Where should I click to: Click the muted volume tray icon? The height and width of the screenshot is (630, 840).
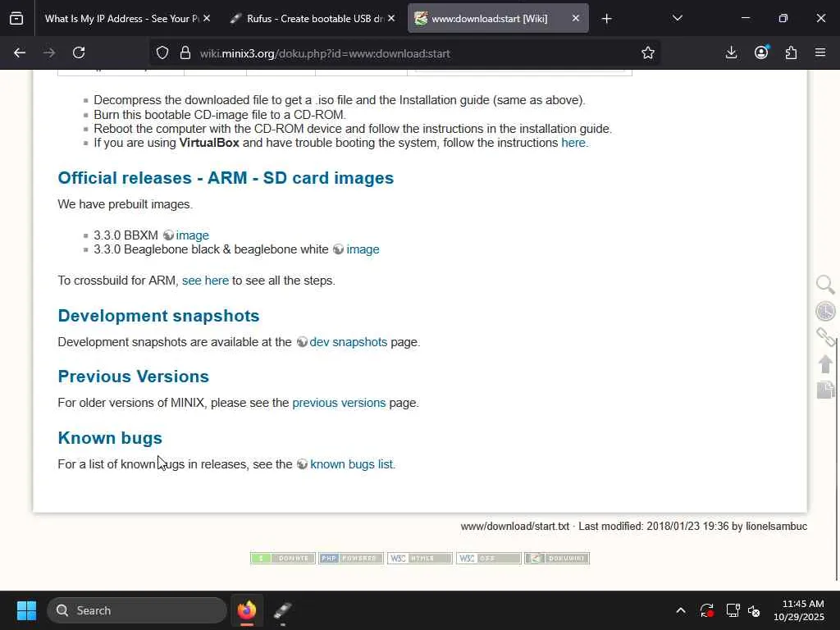(754, 610)
